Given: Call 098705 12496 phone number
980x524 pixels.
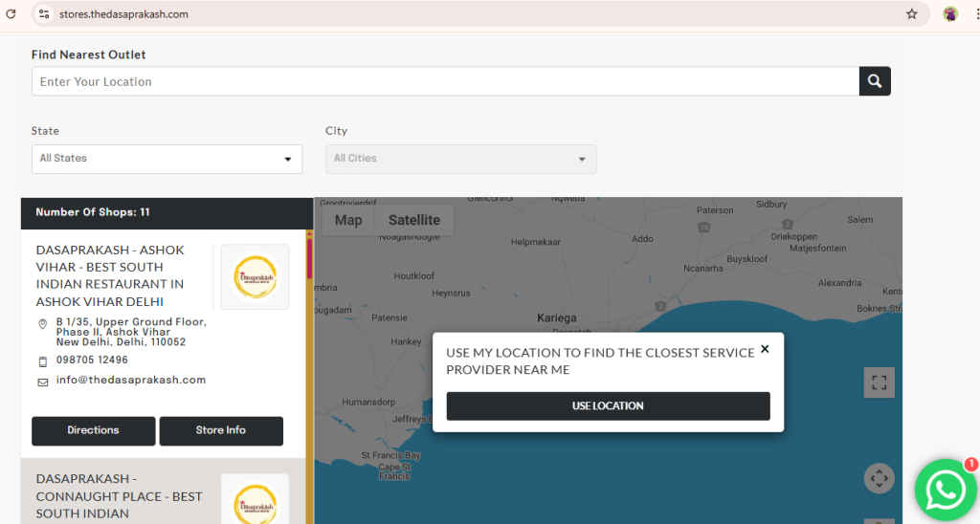Looking at the screenshot, I should pyautogui.click(x=92, y=360).
